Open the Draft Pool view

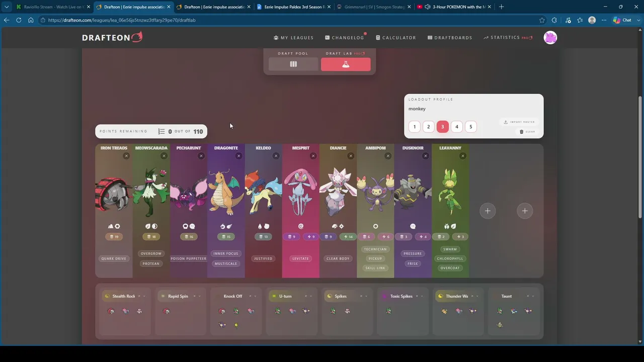[293, 64]
